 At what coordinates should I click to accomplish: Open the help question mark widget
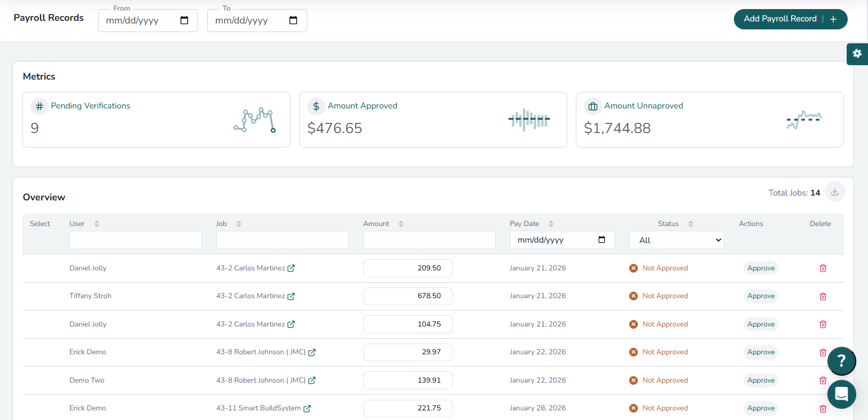pyautogui.click(x=841, y=361)
